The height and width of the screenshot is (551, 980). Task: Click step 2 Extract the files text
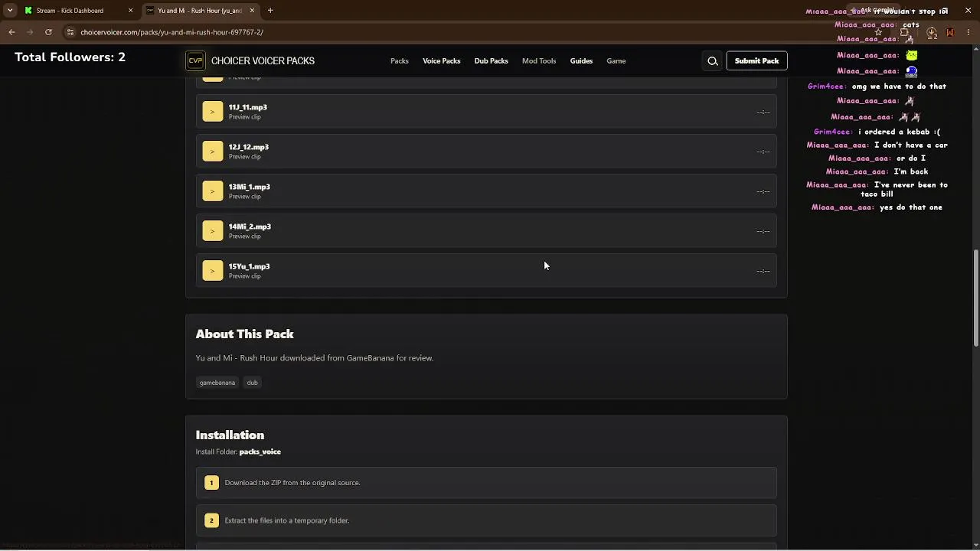pos(287,520)
